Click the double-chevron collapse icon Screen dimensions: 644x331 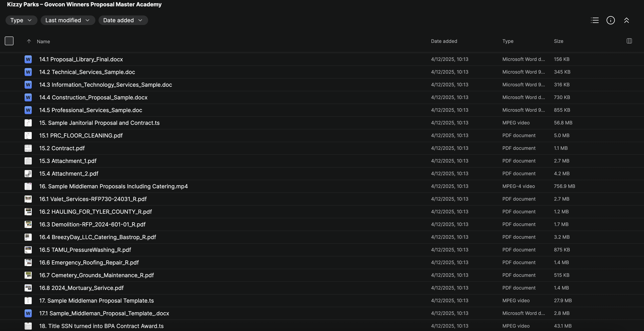click(x=627, y=20)
